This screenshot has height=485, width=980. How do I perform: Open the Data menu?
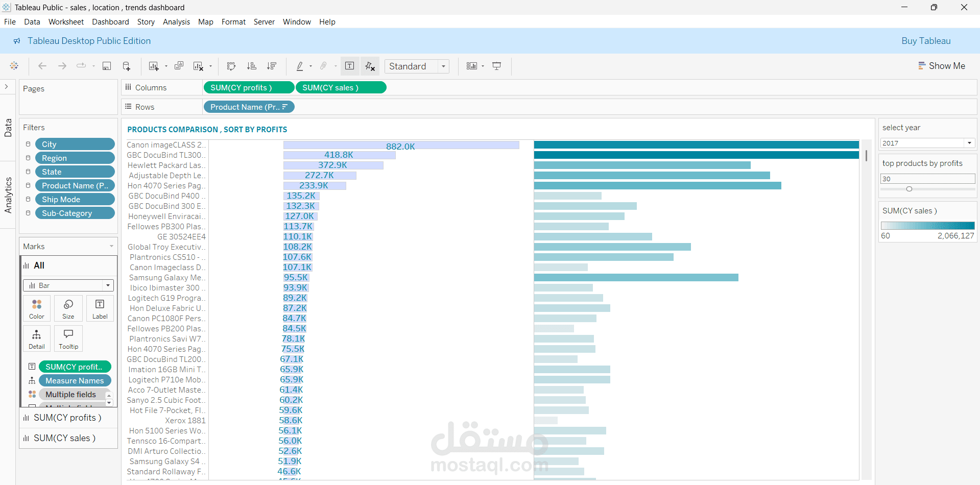click(x=32, y=22)
